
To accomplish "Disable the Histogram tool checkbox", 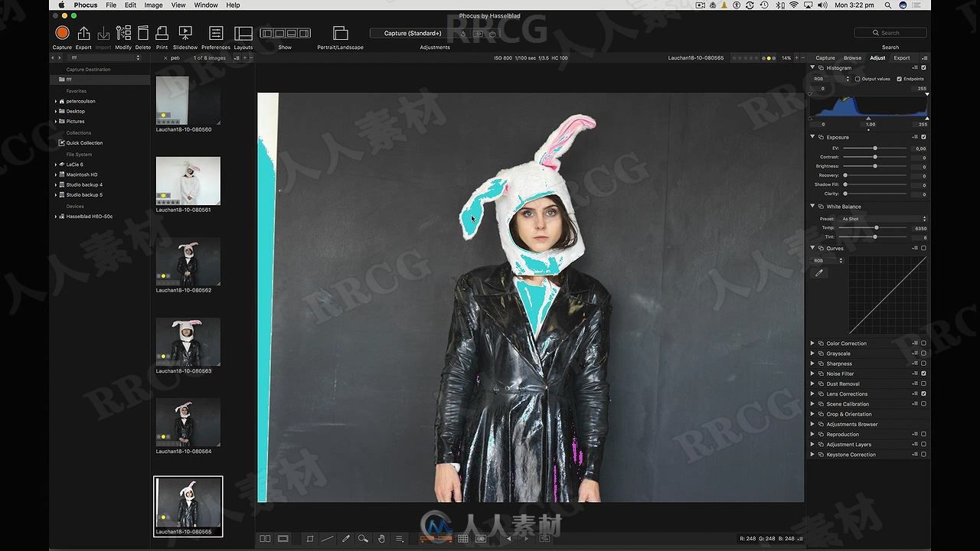I will coord(923,67).
